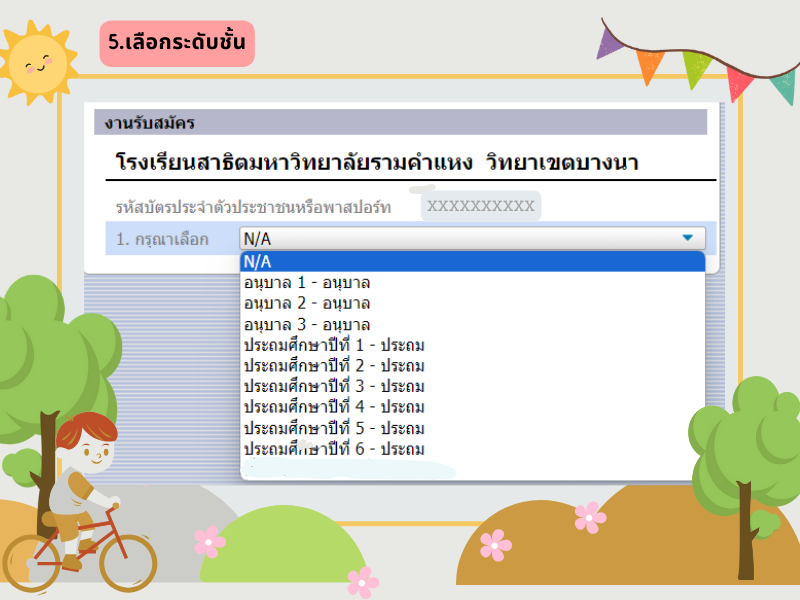The height and width of the screenshot is (600, 800).
Task: Select ประถมศึกษาปีที่ 5 - ประถม option
Action: tap(472, 428)
